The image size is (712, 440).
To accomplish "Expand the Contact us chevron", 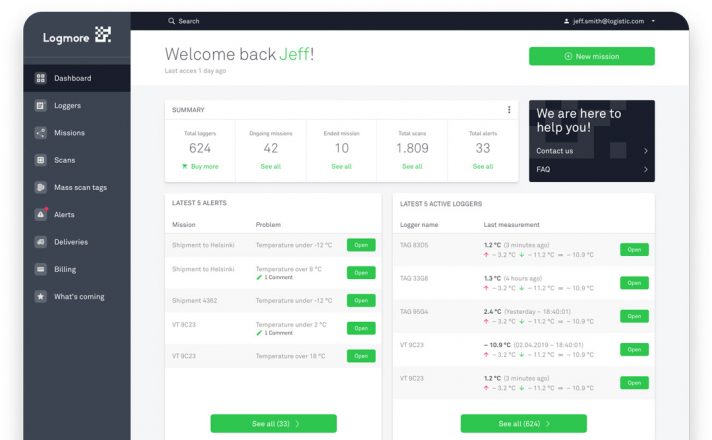I will tap(645, 151).
